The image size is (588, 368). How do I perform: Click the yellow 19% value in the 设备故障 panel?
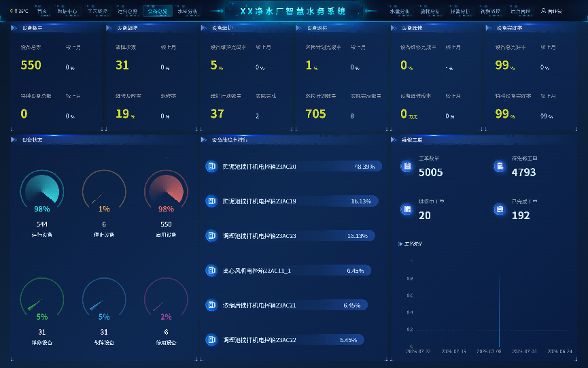click(125, 114)
